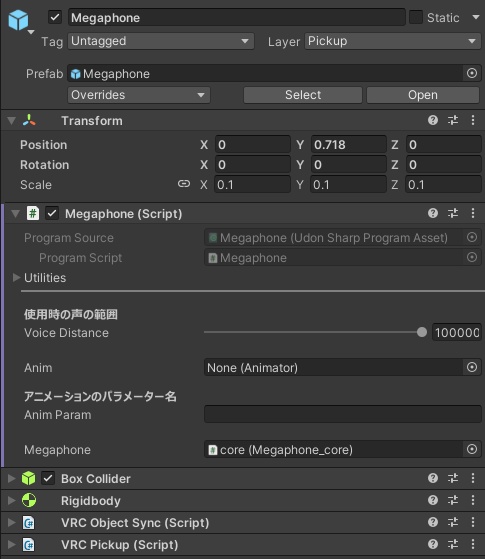
Task: Collapse the Megaphone (Script) component
Action: [15, 214]
